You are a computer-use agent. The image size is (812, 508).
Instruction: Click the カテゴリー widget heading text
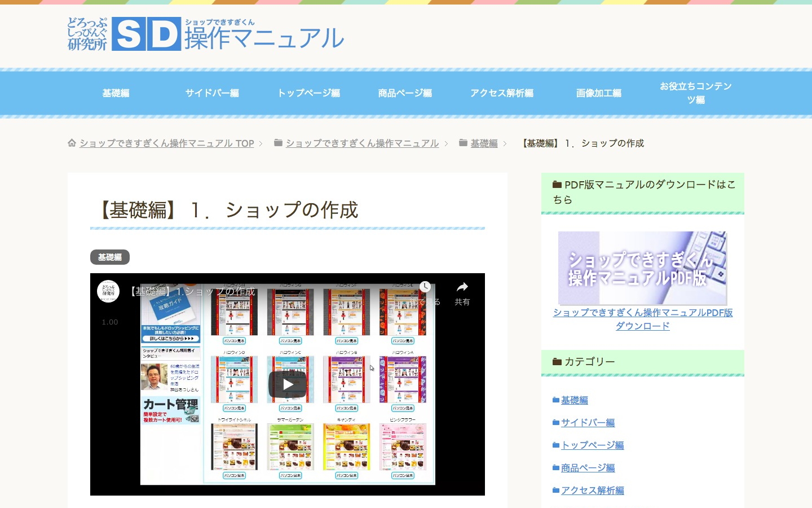pos(590,362)
